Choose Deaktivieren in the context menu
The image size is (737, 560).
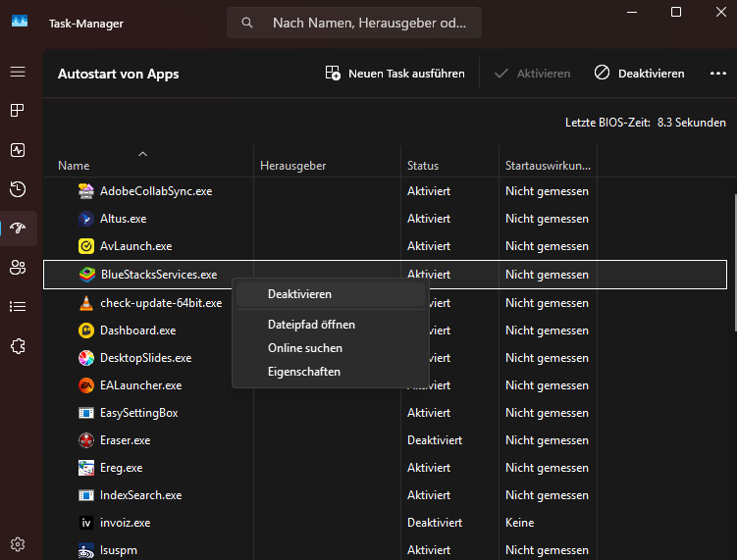pyautogui.click(x=299, y=294)
